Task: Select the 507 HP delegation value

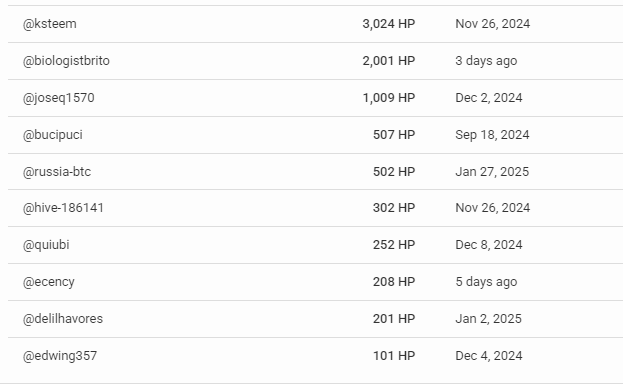Action: point(394,135)
